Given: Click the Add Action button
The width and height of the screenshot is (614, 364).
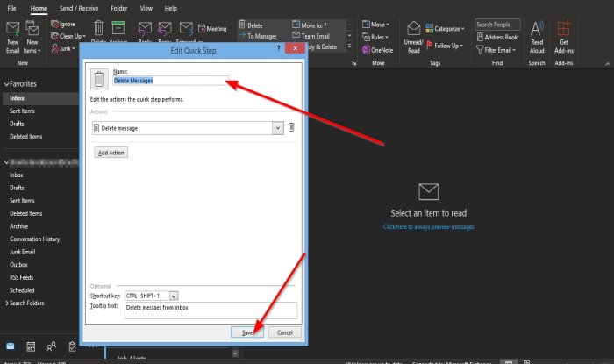Looking at the screenshot, I should [x=111, y=153].
